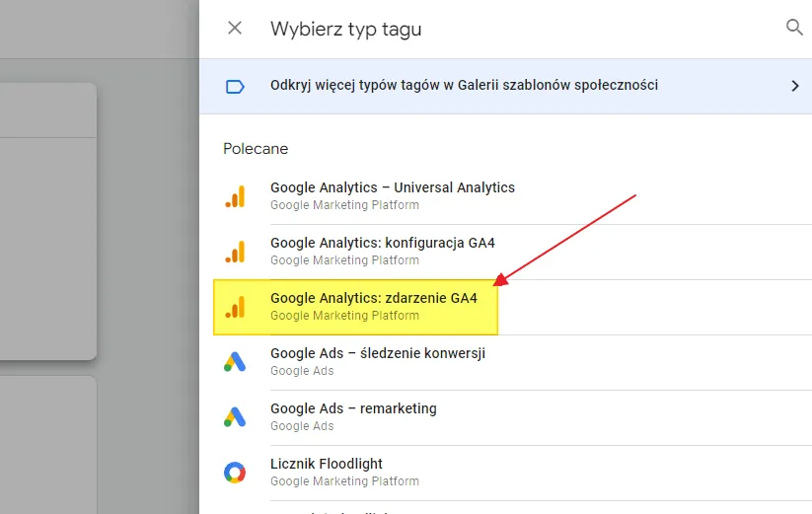Click the Floodlight counter ring icon
812x514 pixels.
click(x=235, y=473)
